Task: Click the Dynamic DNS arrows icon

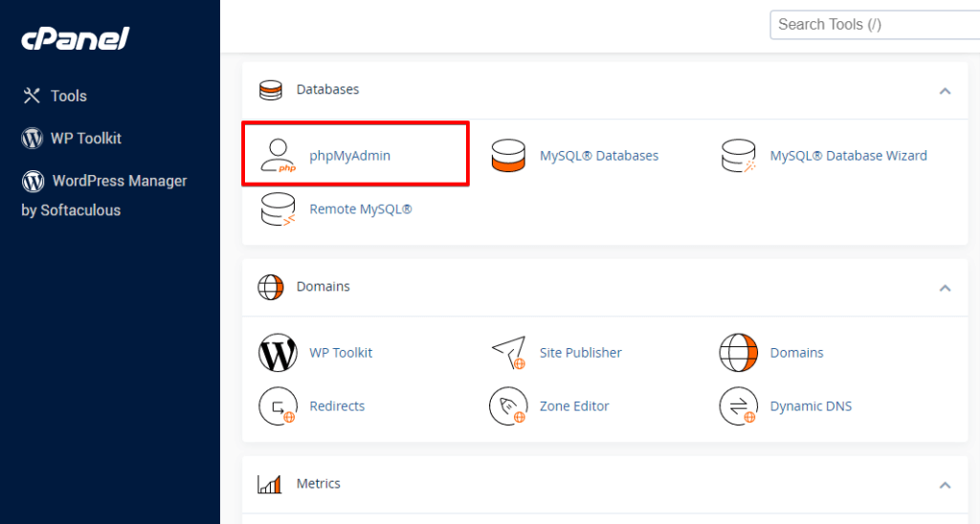Action: pos(738,406)
